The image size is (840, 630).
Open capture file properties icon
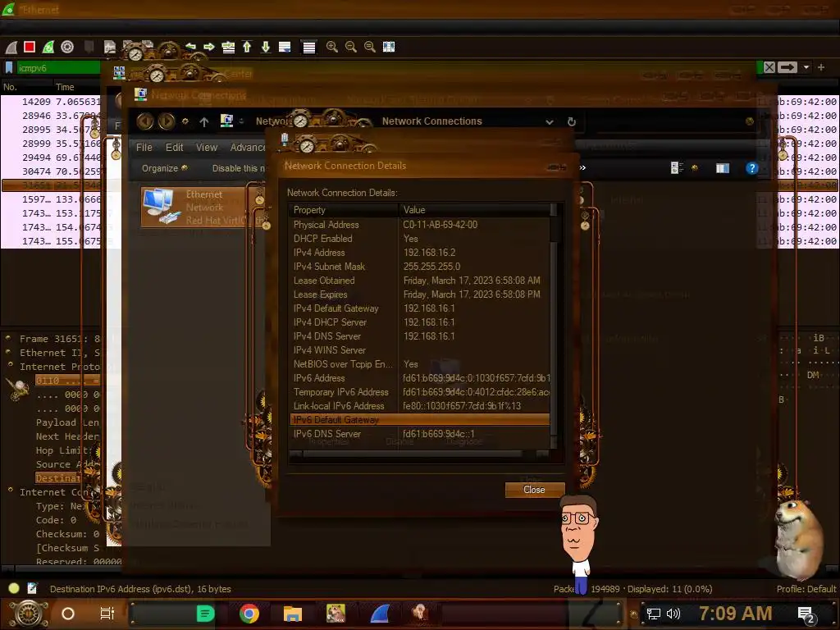click(x=32, y=589)
